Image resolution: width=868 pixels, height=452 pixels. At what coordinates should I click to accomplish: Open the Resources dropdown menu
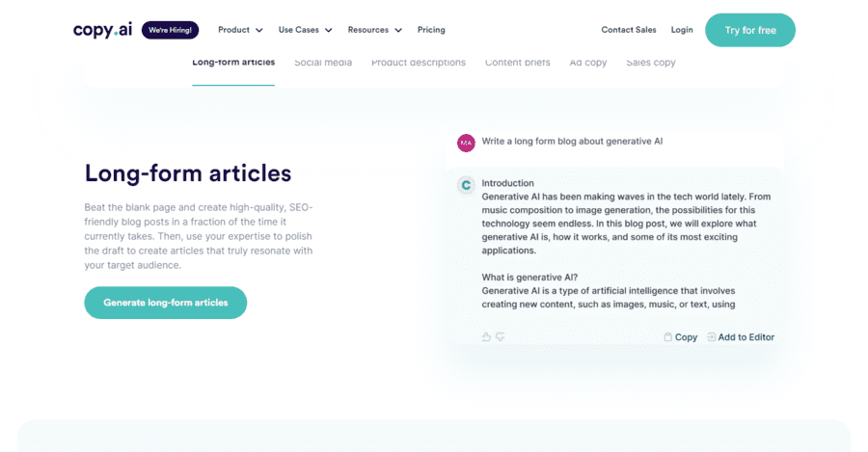coord(375,30)
